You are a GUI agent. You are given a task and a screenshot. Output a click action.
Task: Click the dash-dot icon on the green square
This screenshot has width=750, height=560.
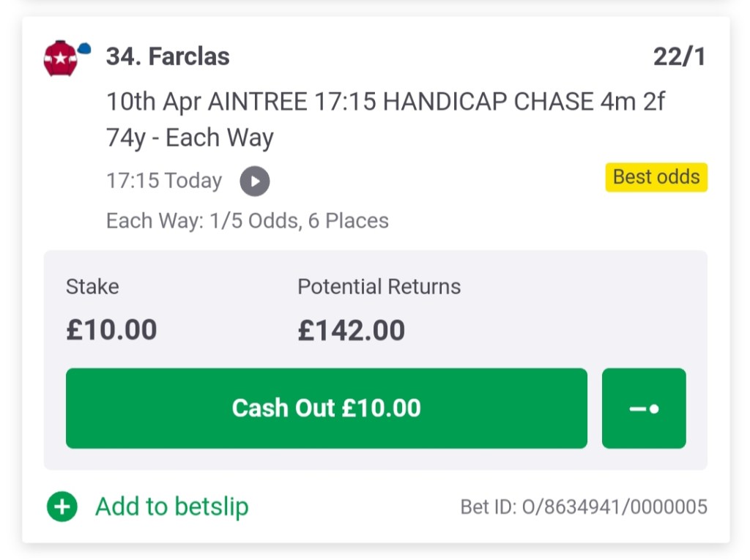tap(644, 408)
